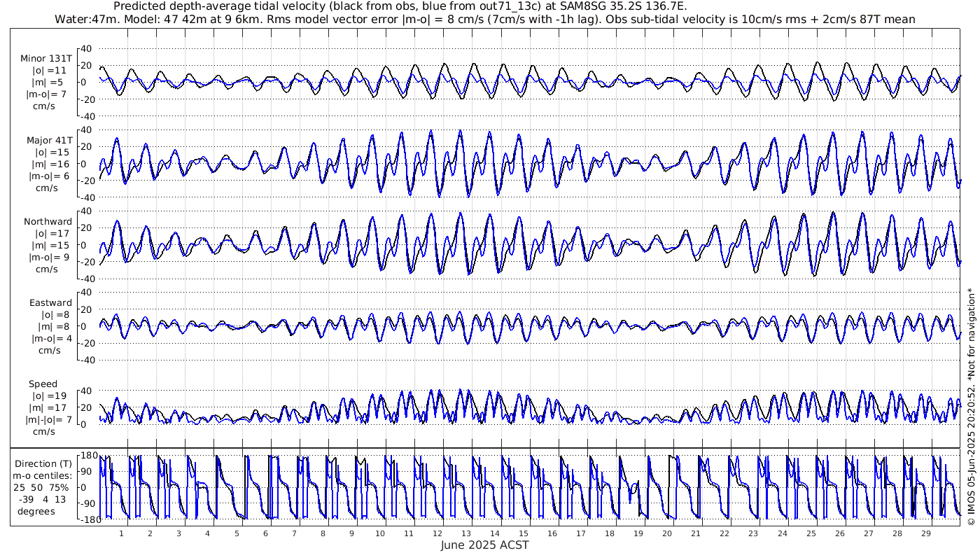Click the '-90' tick of the Direction axis
Screen dimensions: 980x560
coord(89,503)
